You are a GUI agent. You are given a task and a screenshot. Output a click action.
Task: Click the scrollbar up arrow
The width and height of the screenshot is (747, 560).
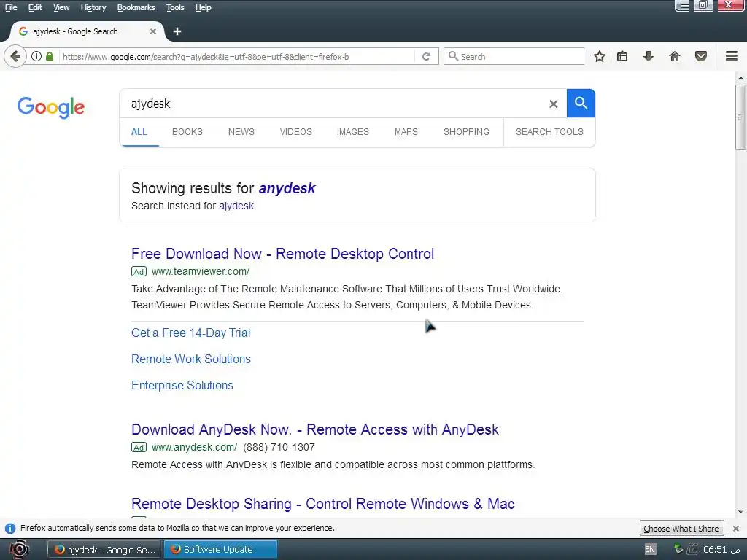[x=740, y=77]
